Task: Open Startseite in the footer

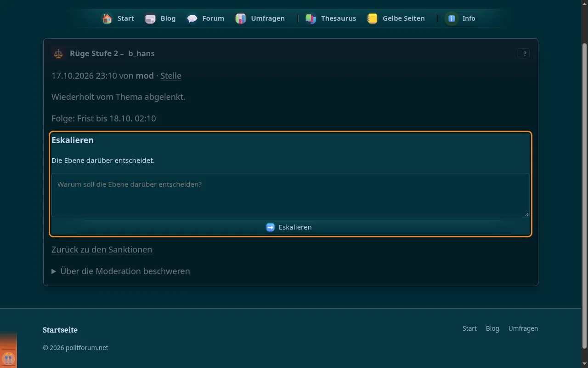Action: 60,330
